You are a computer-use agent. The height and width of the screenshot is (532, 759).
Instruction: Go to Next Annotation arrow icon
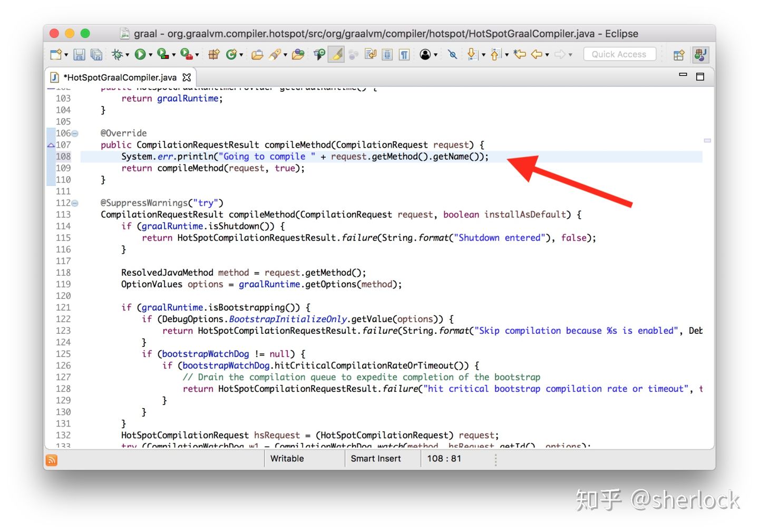(472, 54)
